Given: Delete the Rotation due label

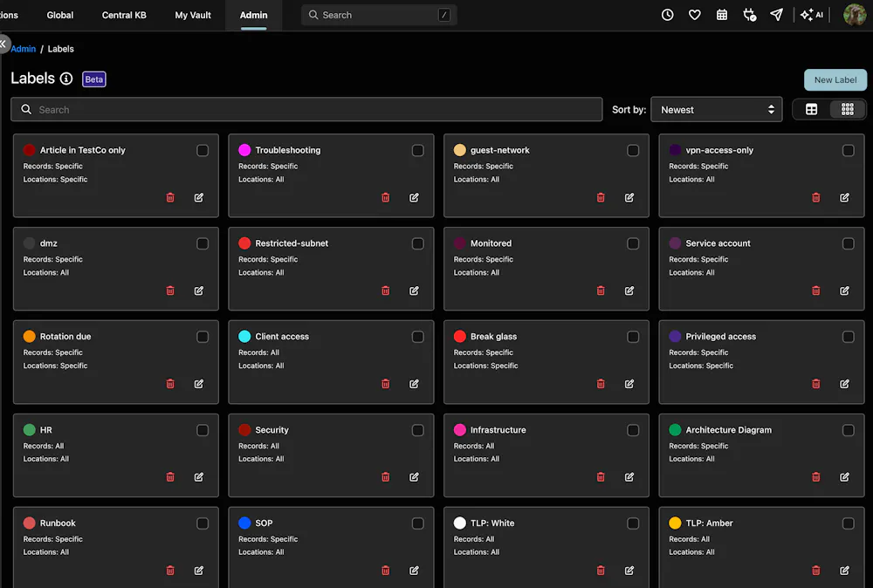Looking at the screenshot, I should pos(170,384).
